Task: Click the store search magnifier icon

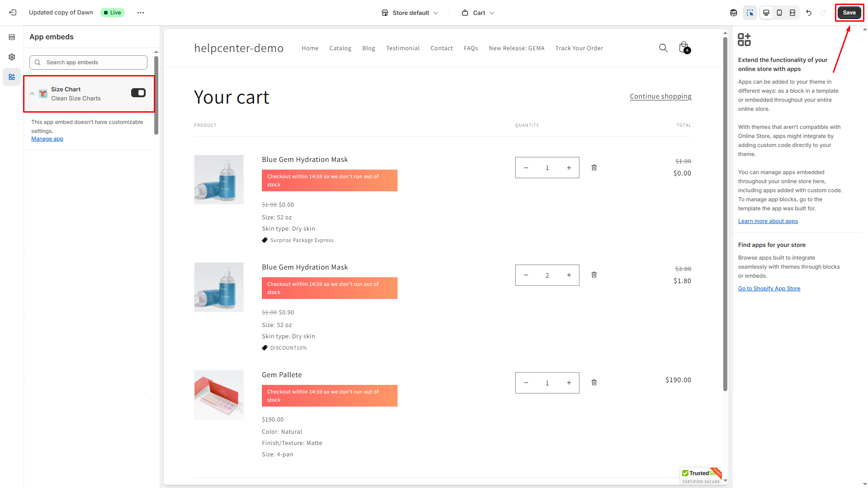Action: pos(663,48)
